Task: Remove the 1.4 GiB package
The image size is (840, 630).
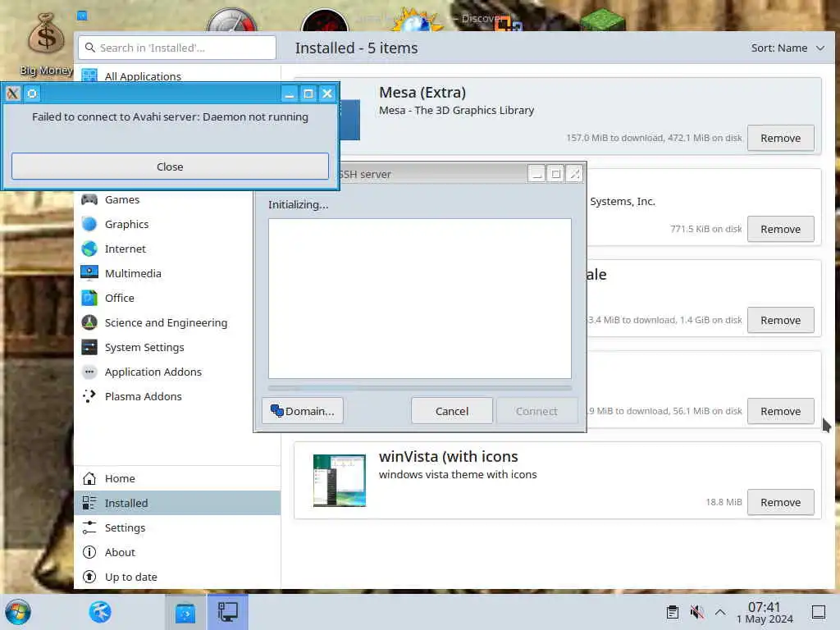Action: coord(781,321)
